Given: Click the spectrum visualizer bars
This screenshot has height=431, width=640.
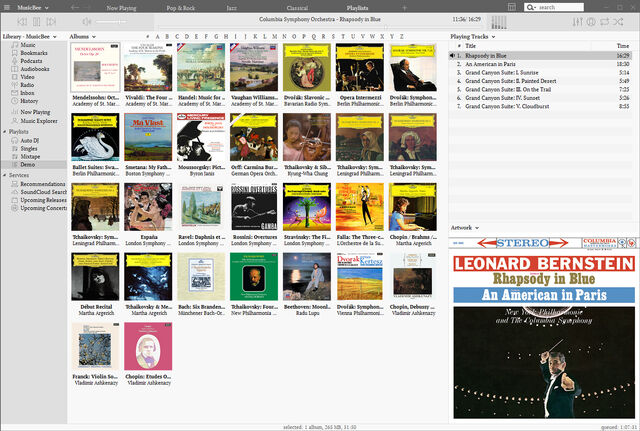Looking at the screenshot, I should point(498,22).
